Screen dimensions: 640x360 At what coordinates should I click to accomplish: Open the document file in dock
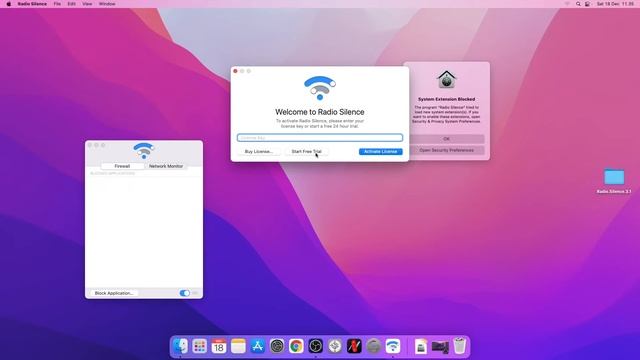(421, 347)
